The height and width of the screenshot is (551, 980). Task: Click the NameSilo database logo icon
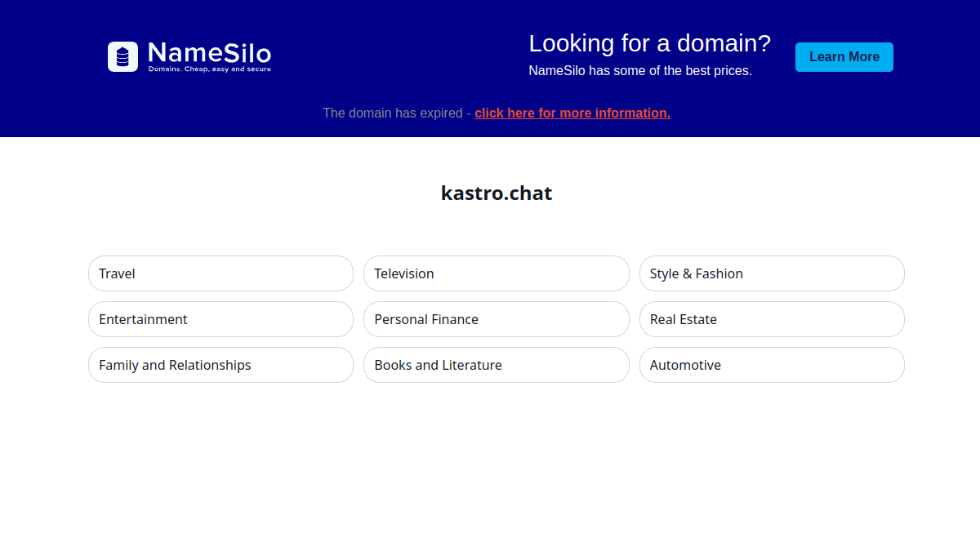(122, 57)
